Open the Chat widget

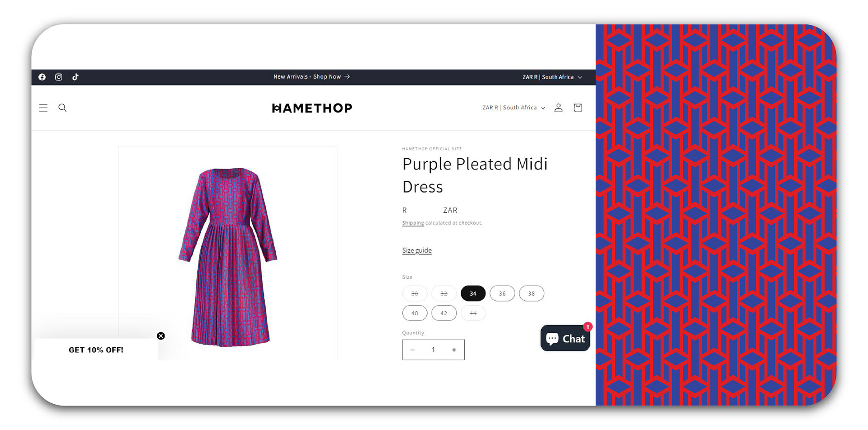tap(565, 338)
